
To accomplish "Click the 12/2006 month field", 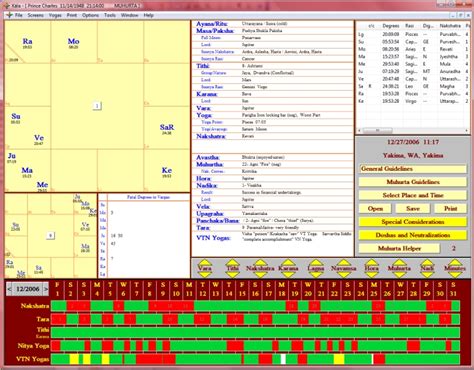I will pyautogui.click(x=28, y=289).
